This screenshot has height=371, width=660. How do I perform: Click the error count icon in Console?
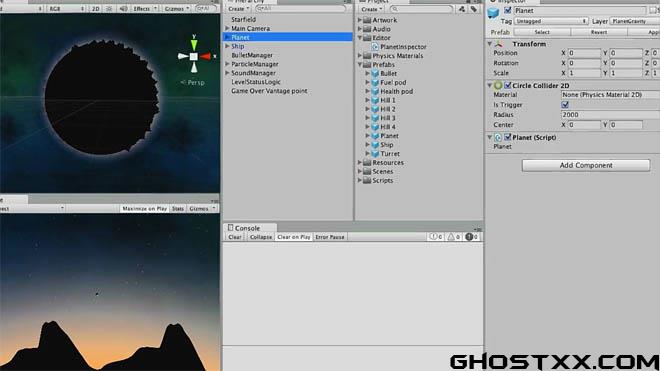[x=469, y=237]
